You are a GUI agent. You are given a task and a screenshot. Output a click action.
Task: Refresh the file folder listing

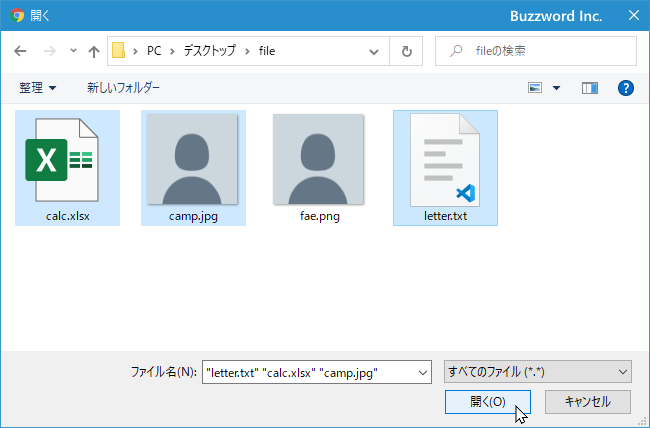coord(406,51)
